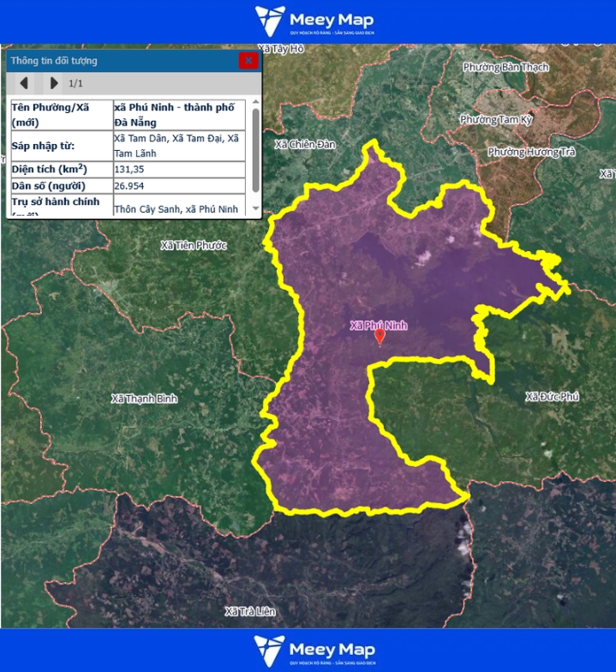Viewport: 616px width, 672px height.
Task: Select the Xã Tiên Phước map label
Action: pos(194,246)
